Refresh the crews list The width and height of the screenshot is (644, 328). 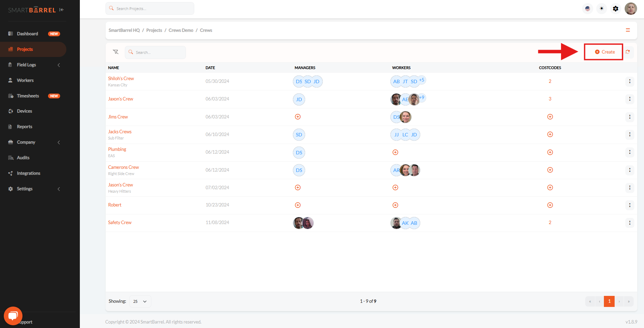click(x=628, y=52)
